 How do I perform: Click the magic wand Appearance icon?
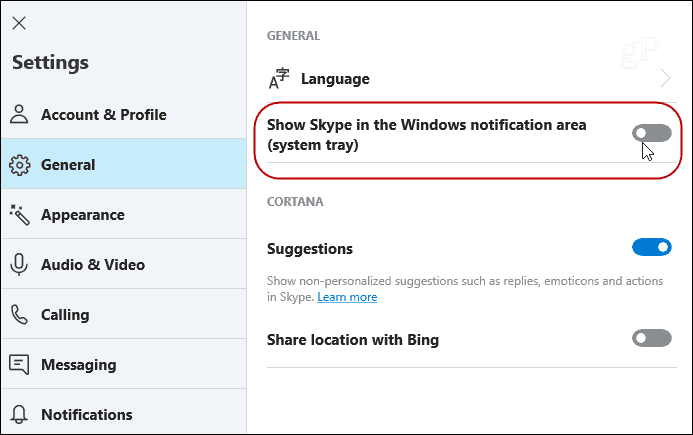point(19,215)
